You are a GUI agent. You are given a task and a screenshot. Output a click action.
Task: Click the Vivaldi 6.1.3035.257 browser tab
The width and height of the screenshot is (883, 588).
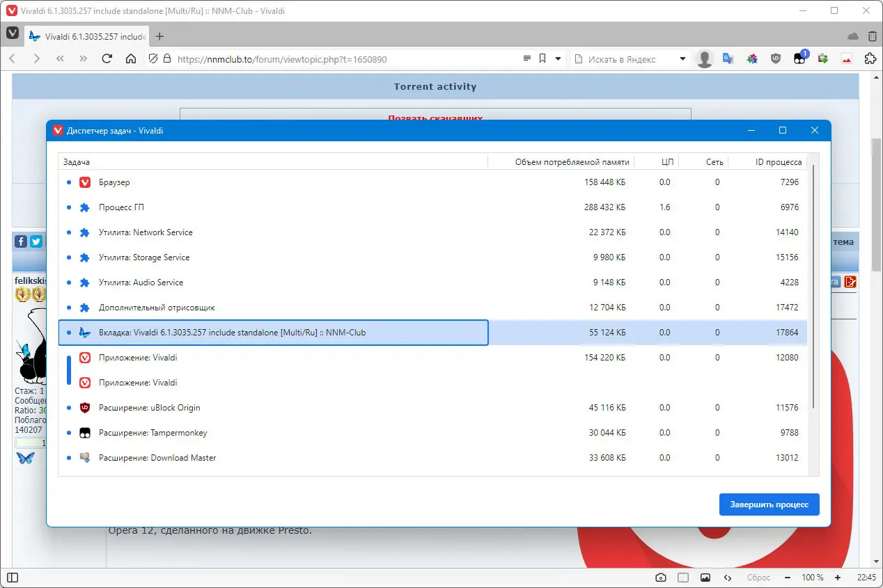click(87, 36)
